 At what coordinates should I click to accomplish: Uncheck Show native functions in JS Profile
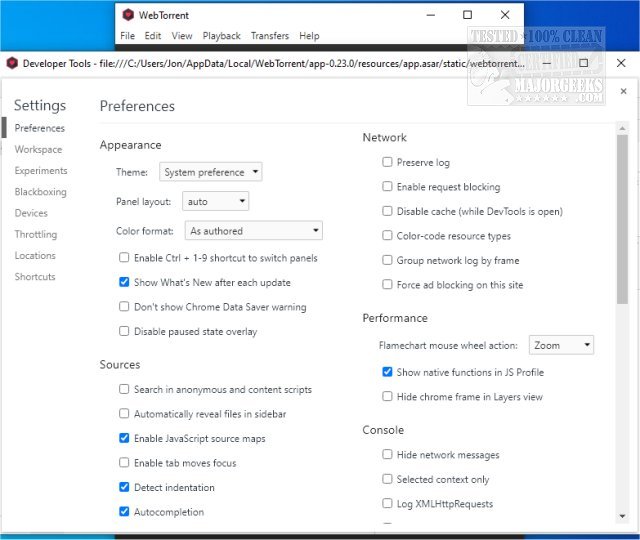coord(387,372)
